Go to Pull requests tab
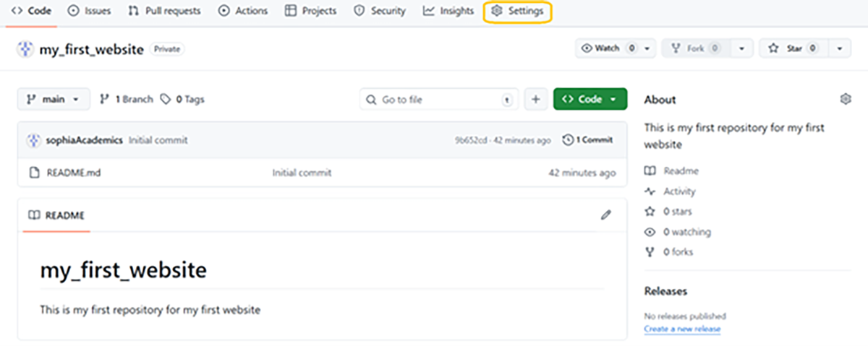The width and height of the screenshot is (868, 346). coord(164,11)
